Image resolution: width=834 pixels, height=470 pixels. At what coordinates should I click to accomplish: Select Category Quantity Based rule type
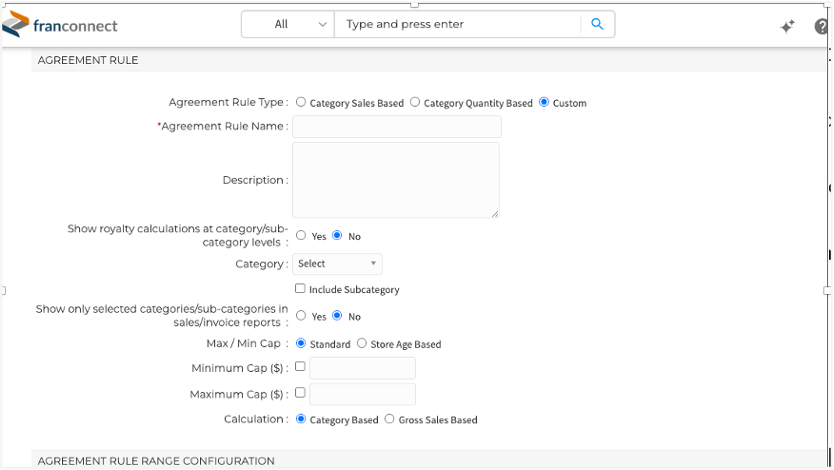pyautogui.click(x=415, y=102)
